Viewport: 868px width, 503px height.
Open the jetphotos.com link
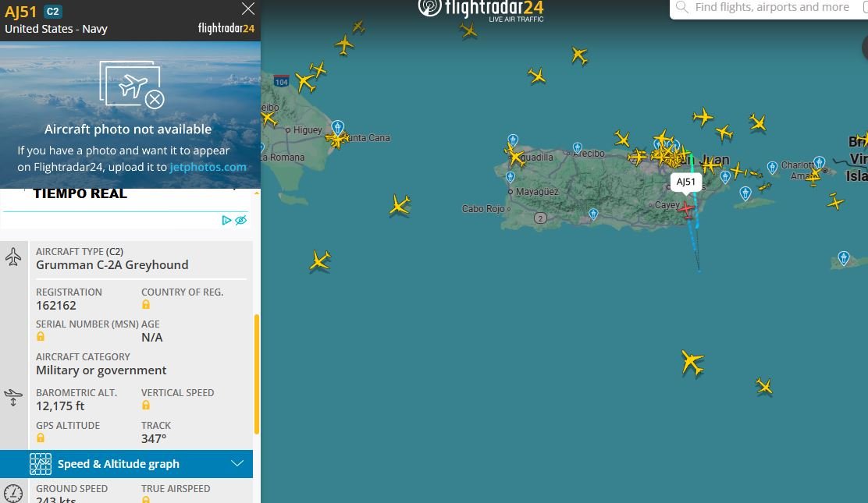click(208, 167)
